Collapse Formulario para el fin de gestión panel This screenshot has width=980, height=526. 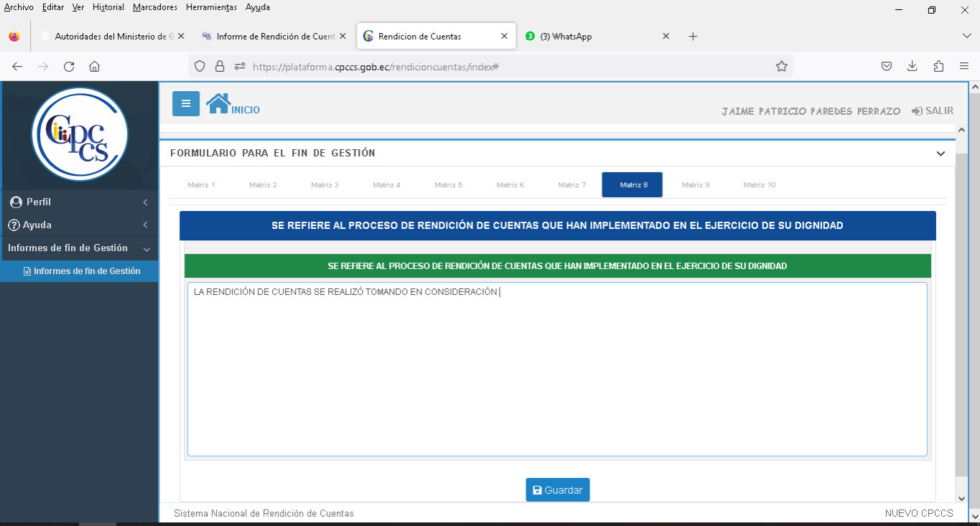pyautogui.click(x=941, y=154)
